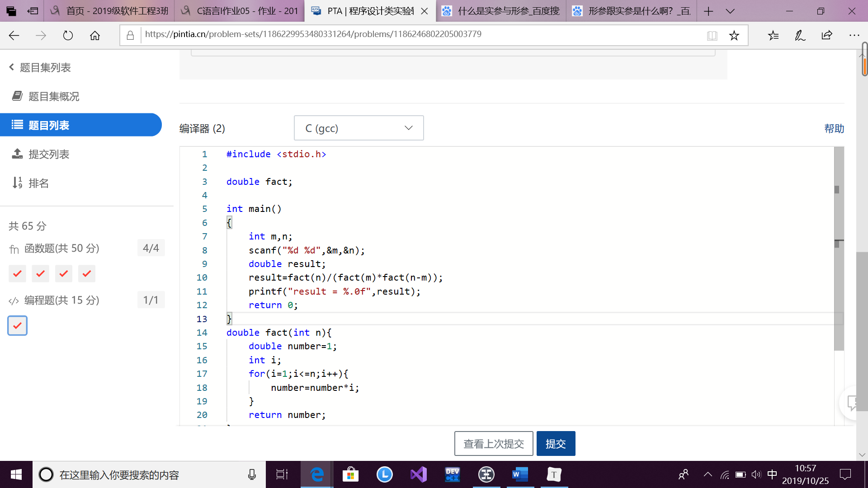Click the add notes pen icon
The image size is (868, 488).
pyautogui.click(x=800, y=35)
